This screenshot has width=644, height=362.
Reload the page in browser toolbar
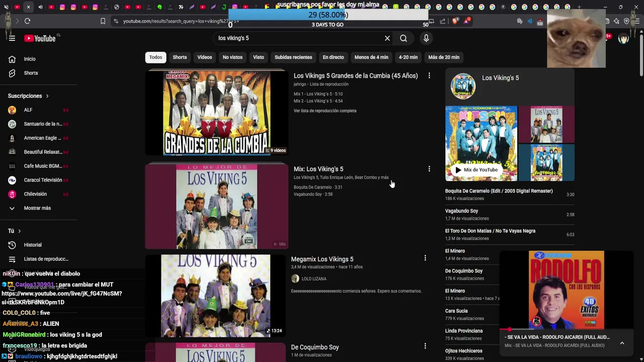click(28, 21)
